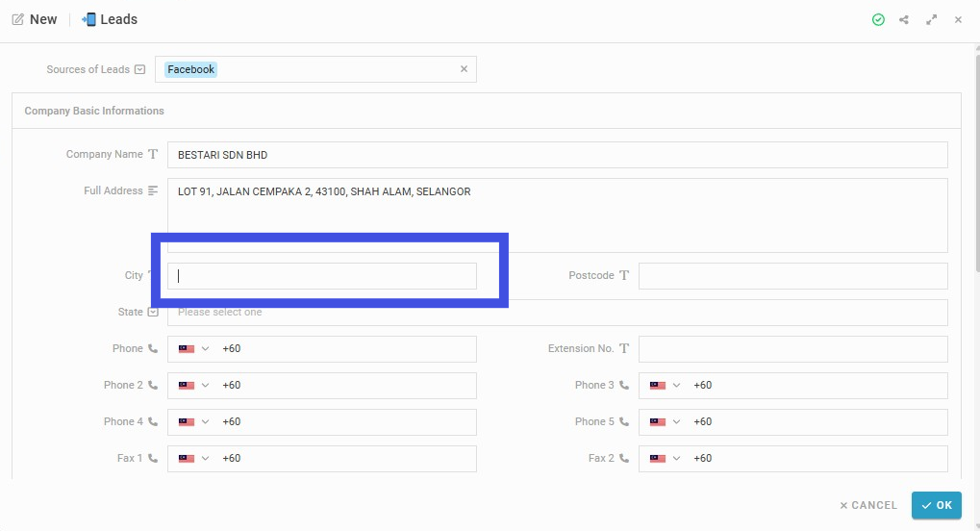Click the City input field
The image size is (980, 531).
coord(322,276)
